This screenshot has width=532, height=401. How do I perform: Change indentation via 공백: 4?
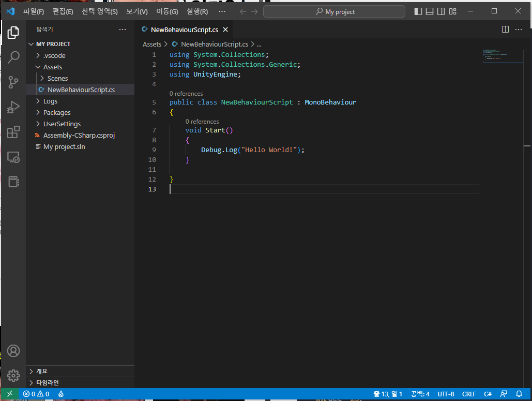click(x=420, y=394)
